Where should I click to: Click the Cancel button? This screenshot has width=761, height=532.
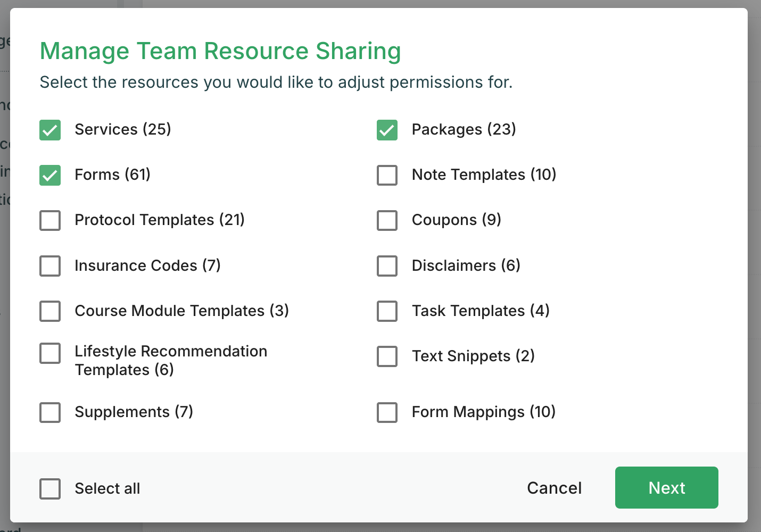click(554, 488)
